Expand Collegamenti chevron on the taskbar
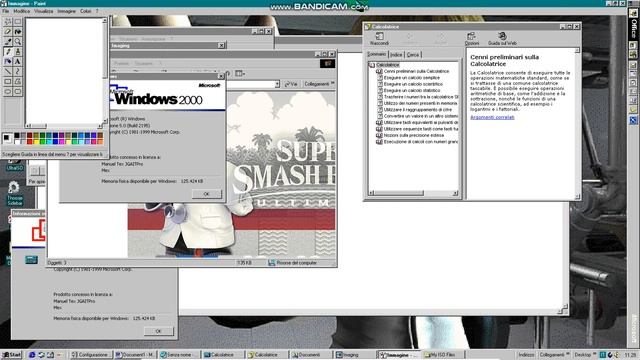 point(567,354)
